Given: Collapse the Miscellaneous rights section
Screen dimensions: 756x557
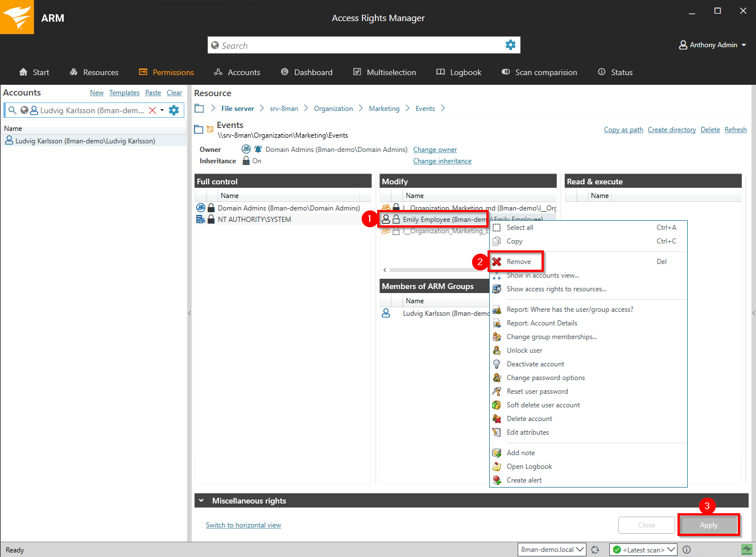Looking at the screenshot, I should (x=201, y=501).
